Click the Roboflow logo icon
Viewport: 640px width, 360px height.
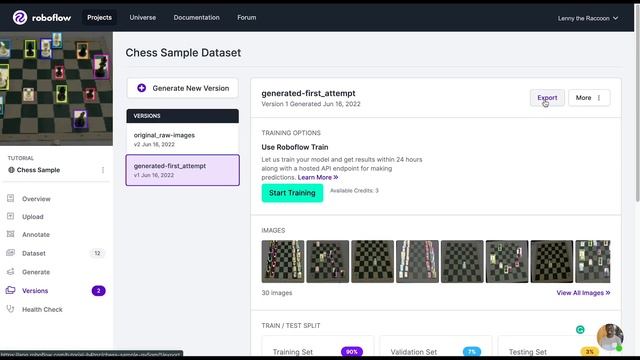coord(20,18)
